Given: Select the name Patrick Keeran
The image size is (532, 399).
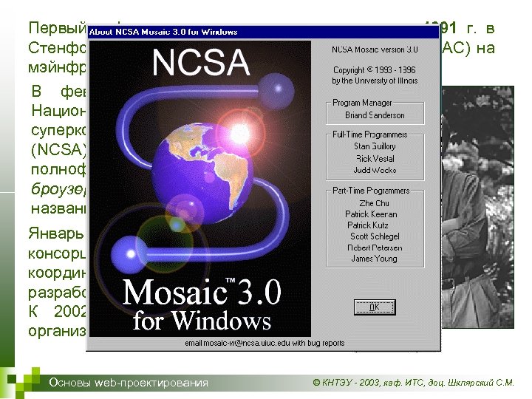Looking at the screenshot, I should [371, 214].
